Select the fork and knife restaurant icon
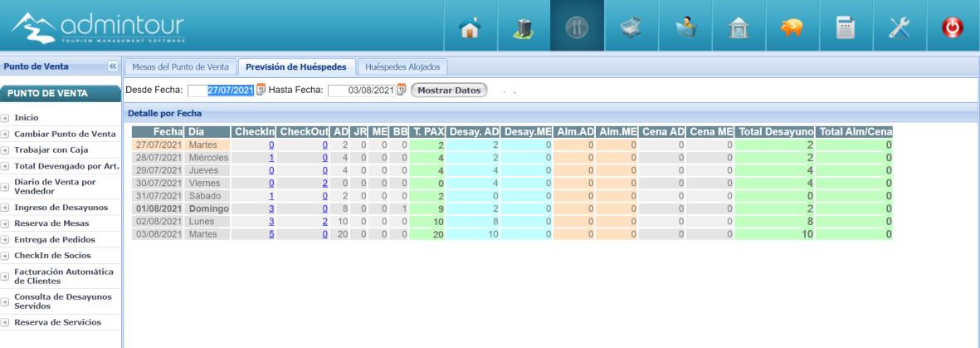This screenshot has height=348, width=980. [x=578, y=26]
